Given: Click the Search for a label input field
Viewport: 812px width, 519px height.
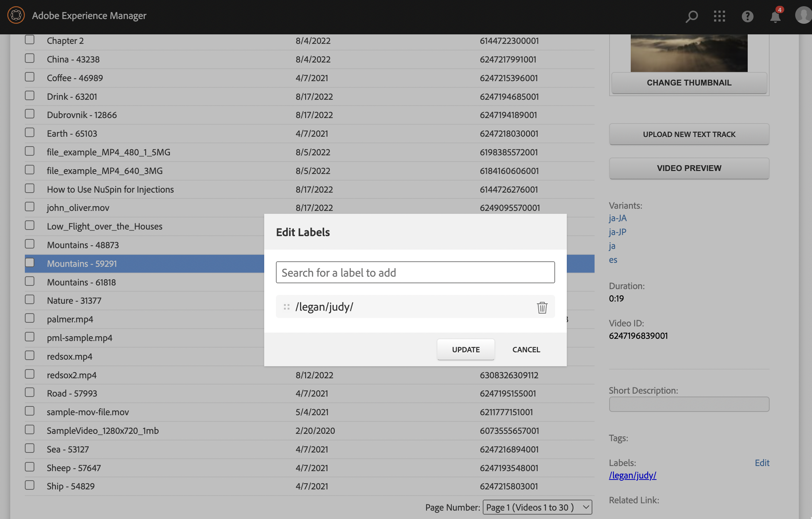Looking at the screenshot, I should point(416,272).
